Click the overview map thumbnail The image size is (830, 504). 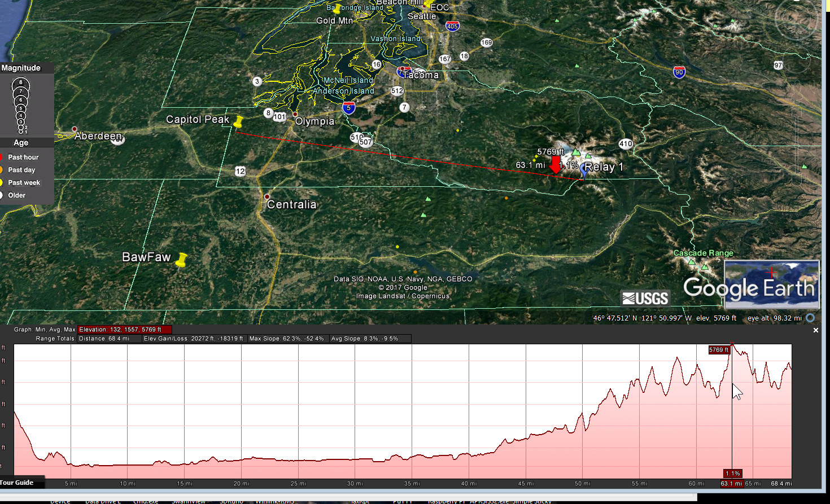[x=771, y=284]
